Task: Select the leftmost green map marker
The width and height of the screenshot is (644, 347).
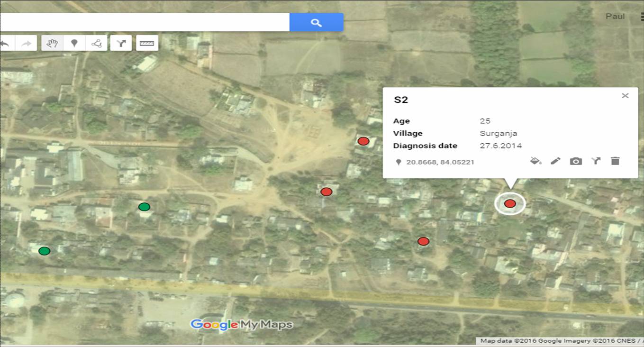Action: click(45, 250)
